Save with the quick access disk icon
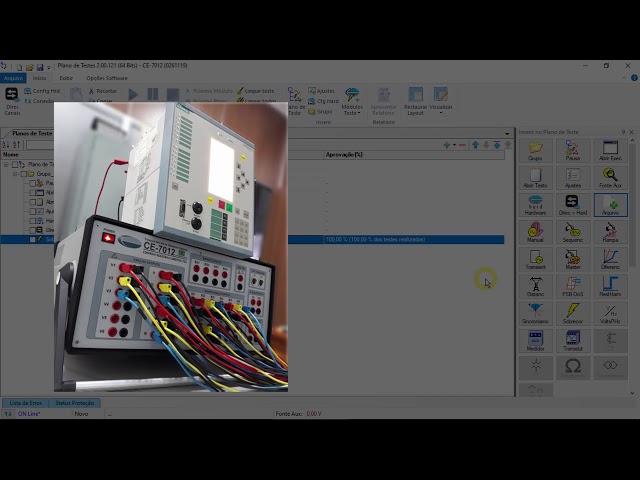 40,67
